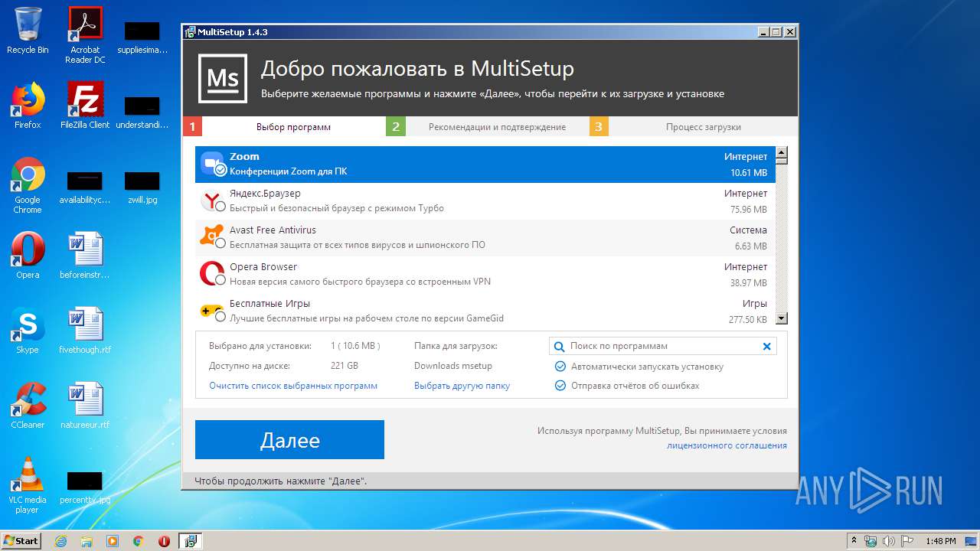Toggle Автоматически запускать установку option
The width and height of the screenshot is (980, 551).
560,367
